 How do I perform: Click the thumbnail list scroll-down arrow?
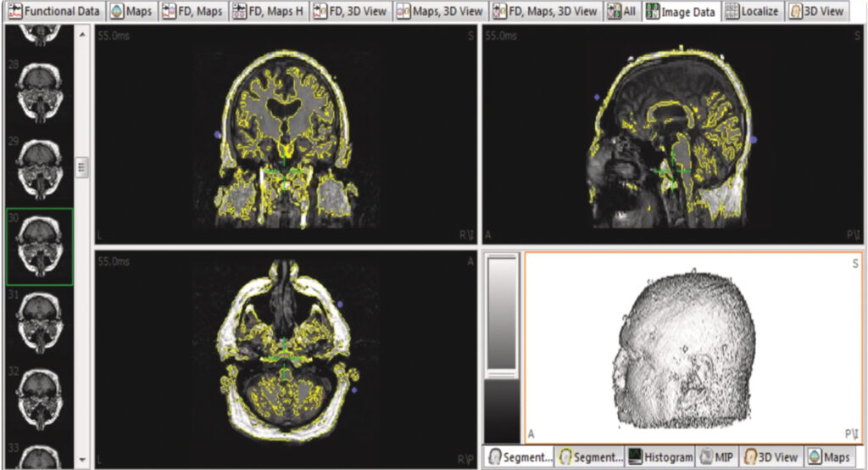(x=82, y=460)
